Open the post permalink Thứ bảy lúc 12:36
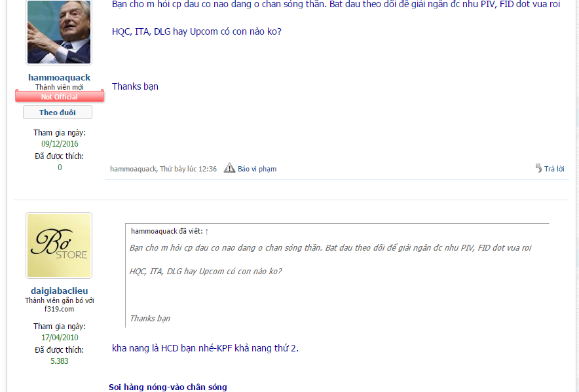 189,169
